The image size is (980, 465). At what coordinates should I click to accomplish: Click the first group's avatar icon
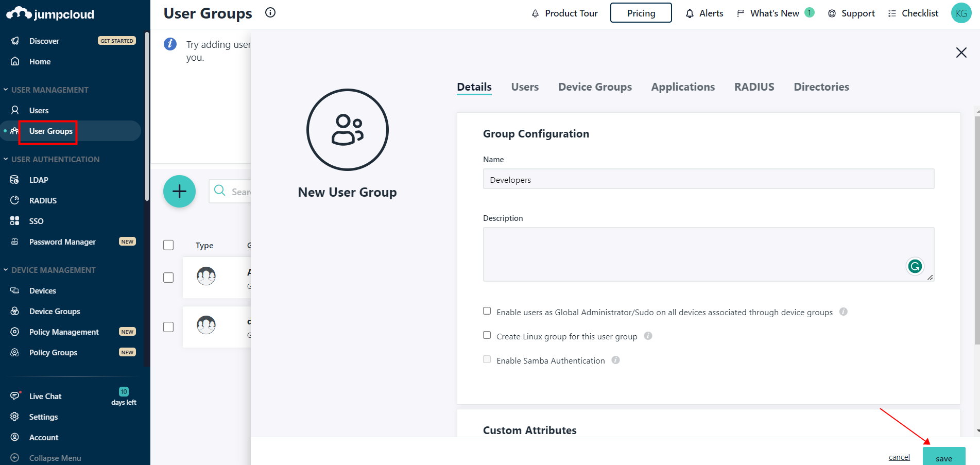pyautogui.click(x=206, y=276)
